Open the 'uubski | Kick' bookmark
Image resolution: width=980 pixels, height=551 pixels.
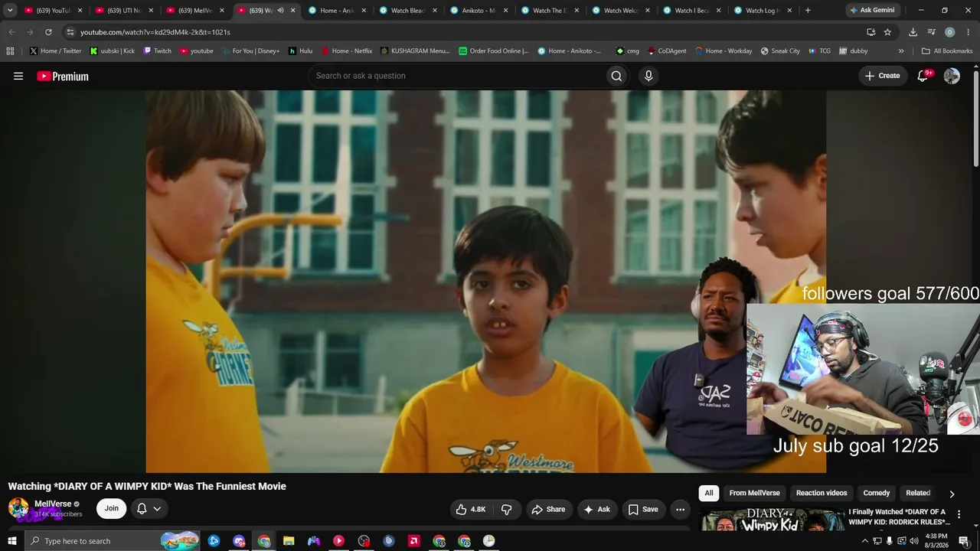pos(113,51)
